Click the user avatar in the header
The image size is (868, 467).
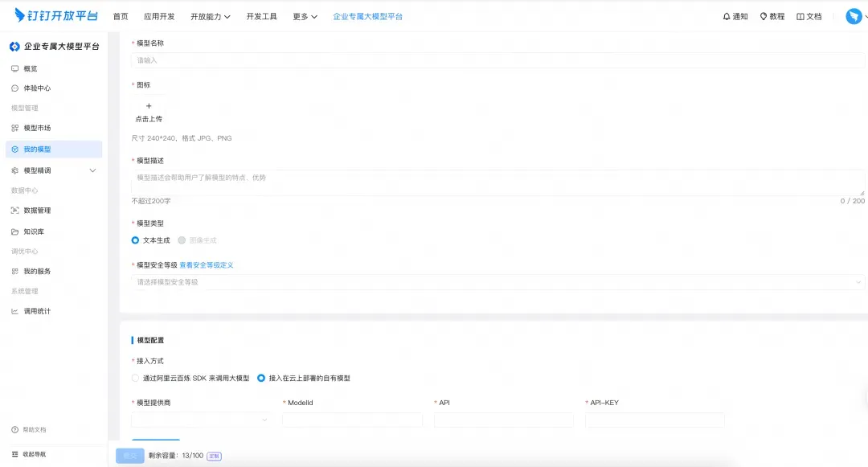(854, 17)
